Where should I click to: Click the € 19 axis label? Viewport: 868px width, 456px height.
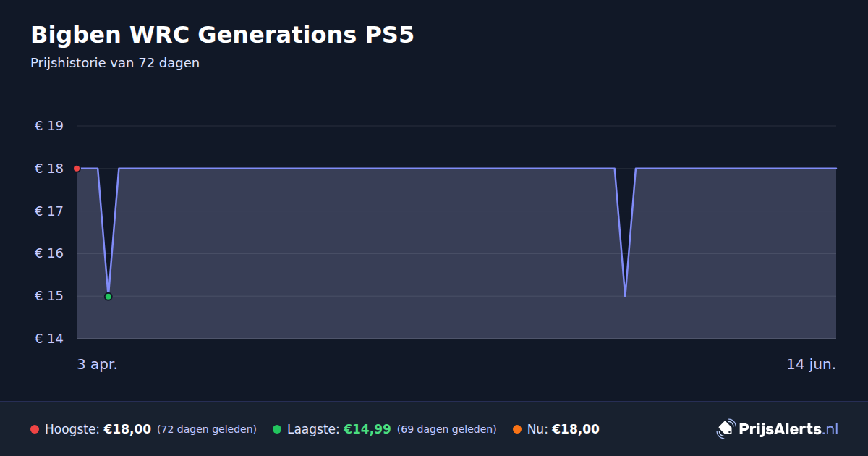(49, 126)
